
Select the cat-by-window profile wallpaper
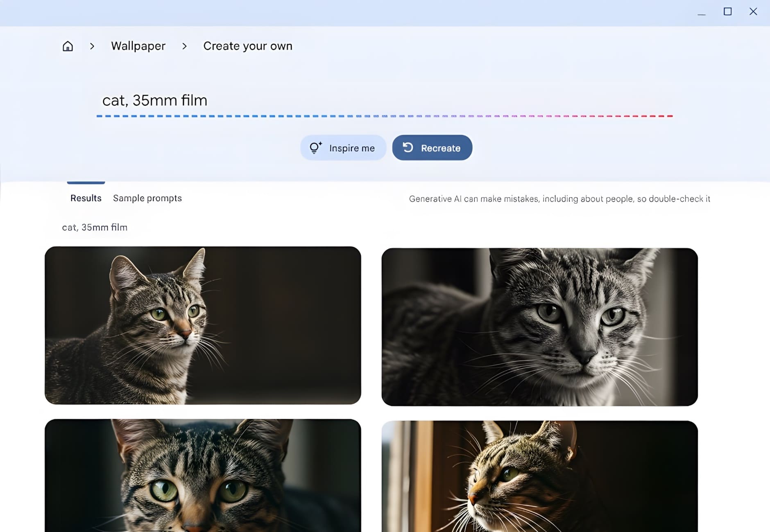(539, 476)
